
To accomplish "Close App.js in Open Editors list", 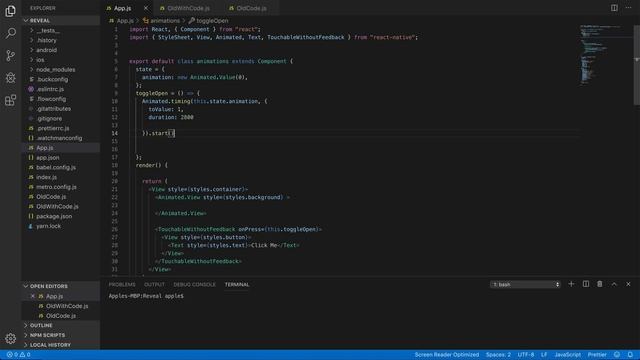I will [33, 296].
